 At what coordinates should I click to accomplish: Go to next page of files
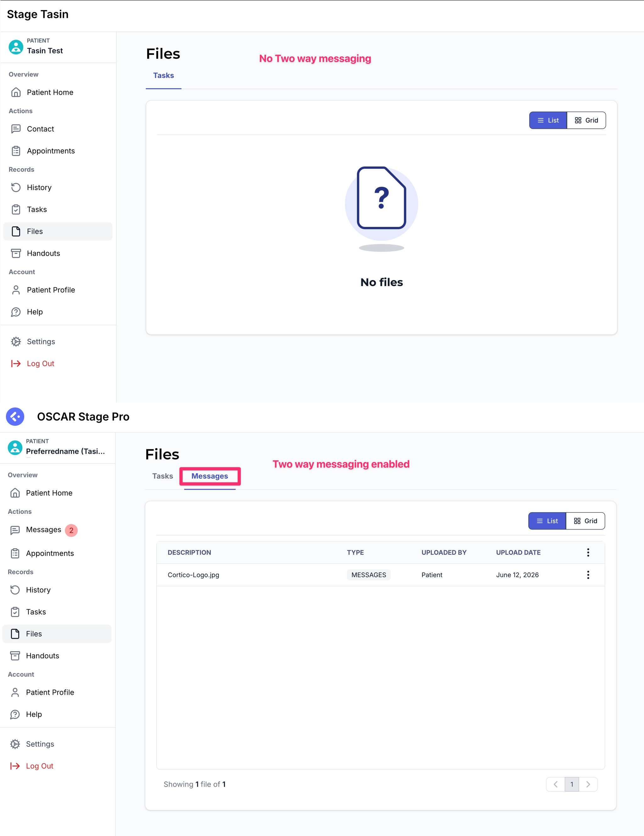point(588,784)
